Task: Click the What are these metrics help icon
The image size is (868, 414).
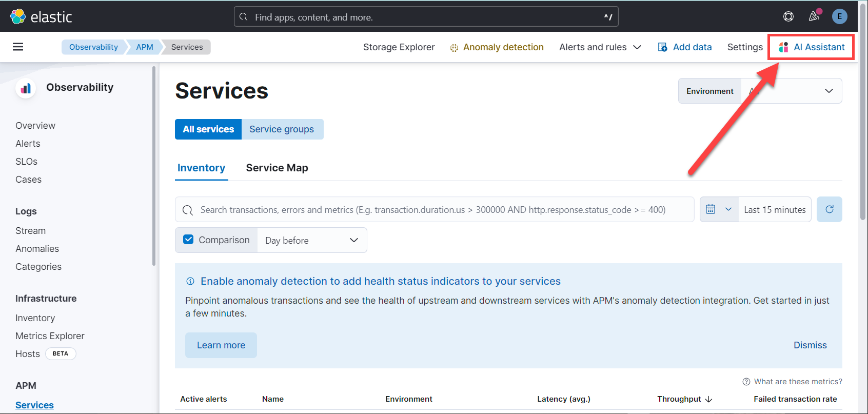Action: tap(746, 382)
